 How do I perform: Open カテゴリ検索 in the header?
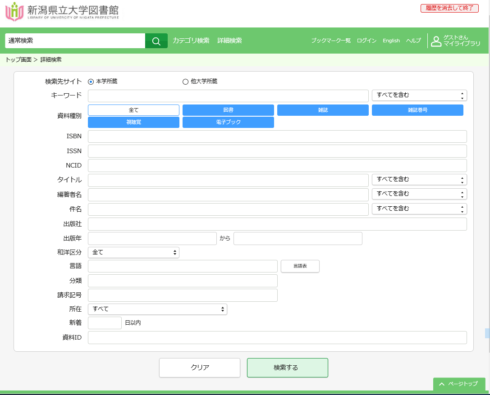tap(191, 41)
